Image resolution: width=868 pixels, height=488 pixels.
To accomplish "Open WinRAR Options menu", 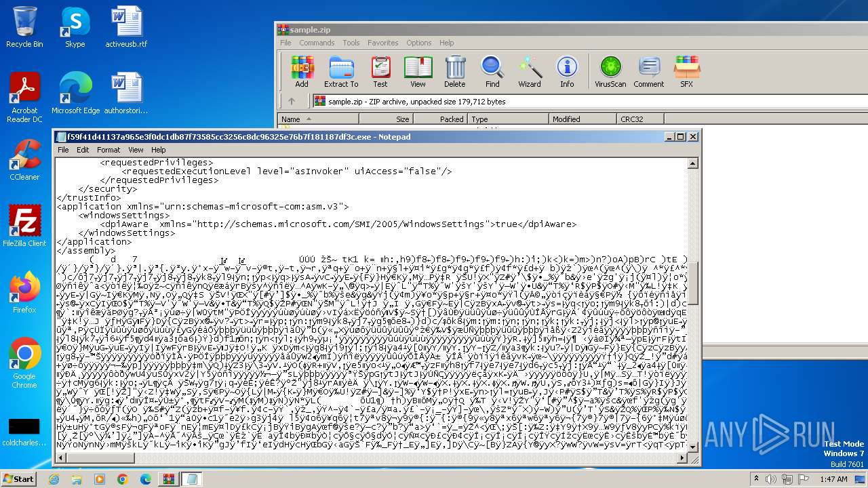I will [419, 43].
